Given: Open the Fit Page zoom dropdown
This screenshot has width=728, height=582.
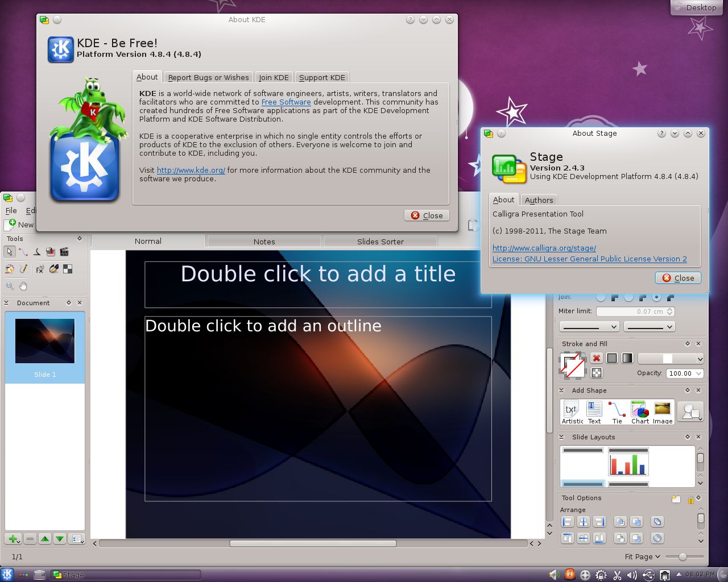Looking at the screenshot, I should (x=643, y=556).
